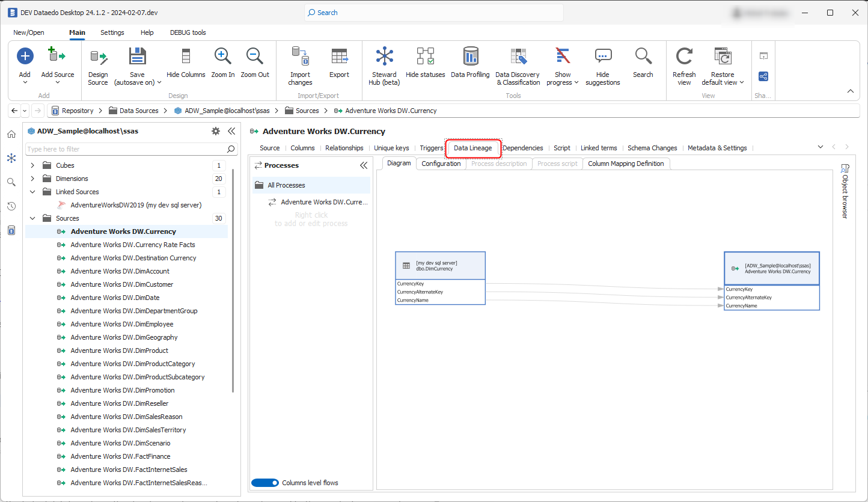
Task: Click the Help ribbon tab
Action: [147, 32]
